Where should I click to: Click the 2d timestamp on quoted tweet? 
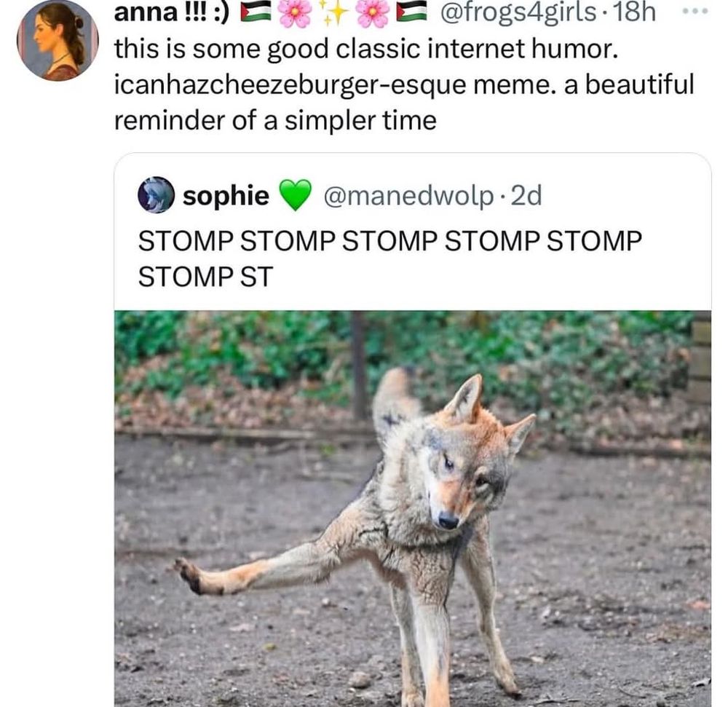tap(526, 195)
